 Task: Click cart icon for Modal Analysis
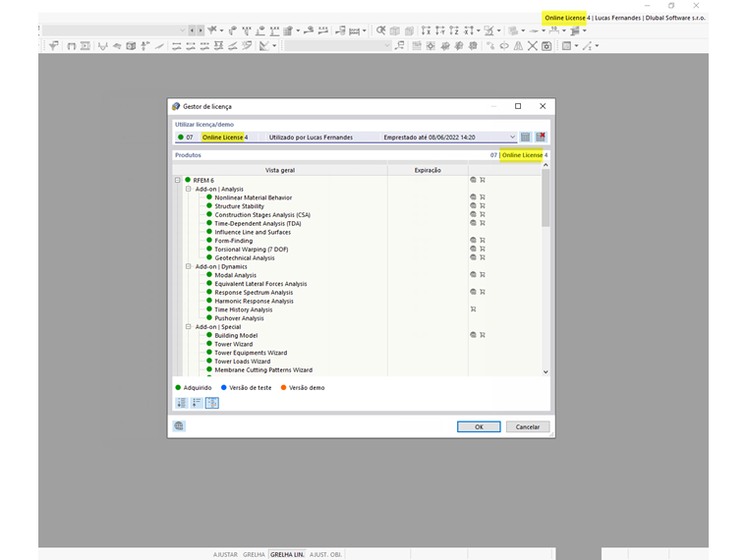pyautogui.click(x=483, y=274)
